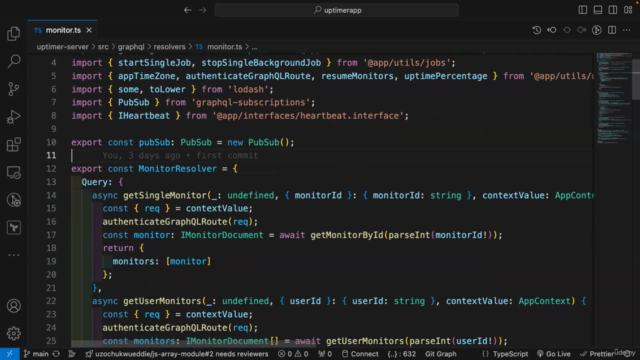Toggle the secondary side bar layout icon

613,10
